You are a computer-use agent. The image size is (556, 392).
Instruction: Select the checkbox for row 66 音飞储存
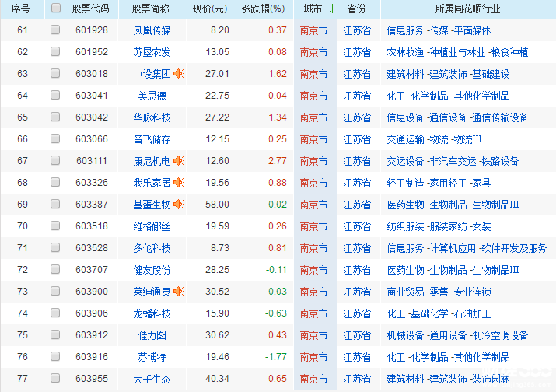pos(55,138)
